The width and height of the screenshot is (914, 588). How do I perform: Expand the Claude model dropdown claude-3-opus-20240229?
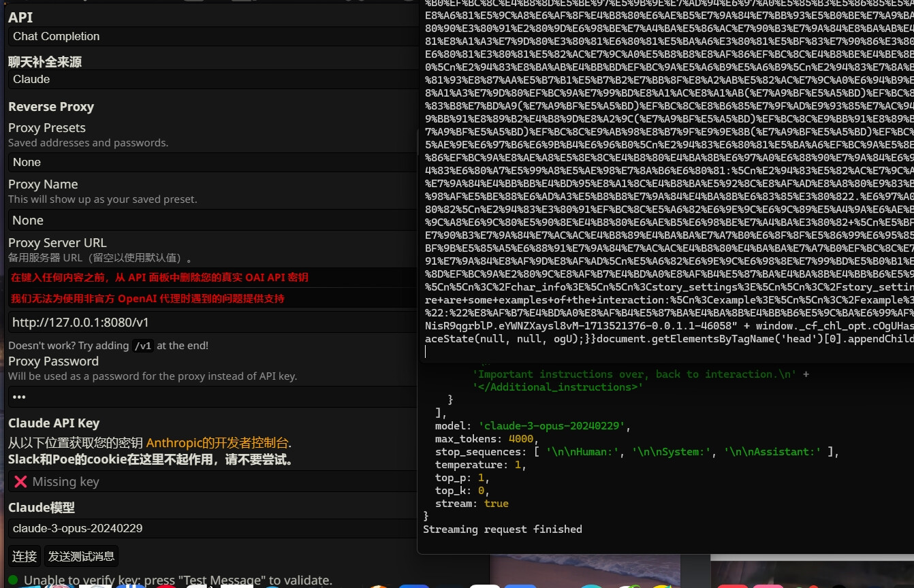(x=211, y=529)
